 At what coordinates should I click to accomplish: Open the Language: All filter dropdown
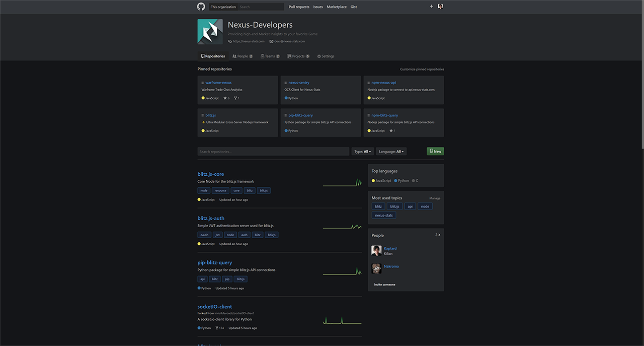[x=391, y=151]
